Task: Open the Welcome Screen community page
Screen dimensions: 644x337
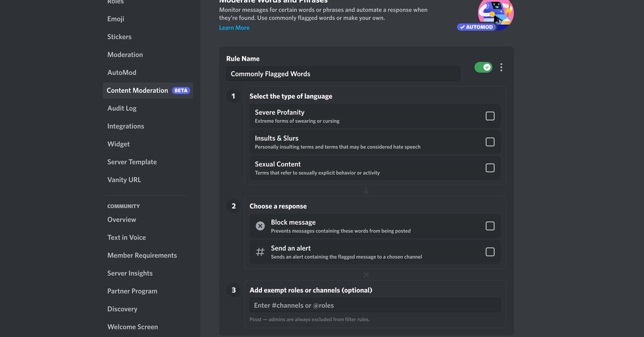Action: pos(133,327)
